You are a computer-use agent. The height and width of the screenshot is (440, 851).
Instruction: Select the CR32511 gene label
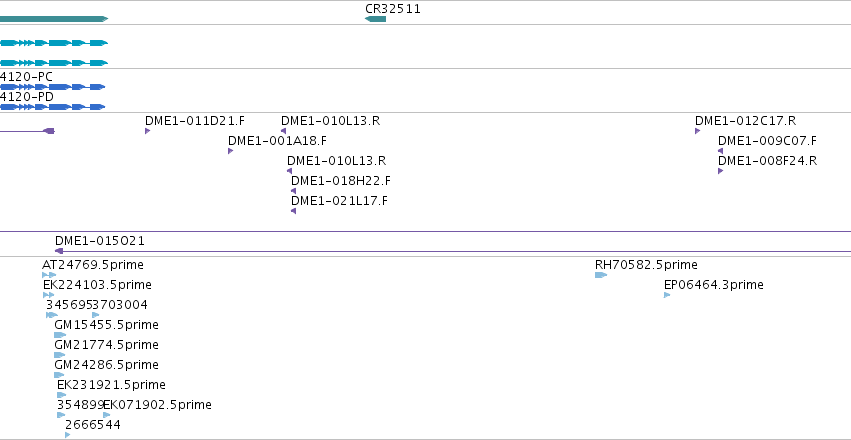(393, 9)
